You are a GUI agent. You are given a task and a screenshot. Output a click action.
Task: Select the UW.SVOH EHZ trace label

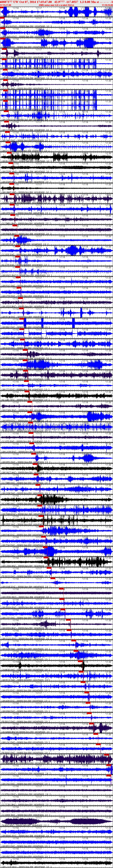[x=26, y=607]
